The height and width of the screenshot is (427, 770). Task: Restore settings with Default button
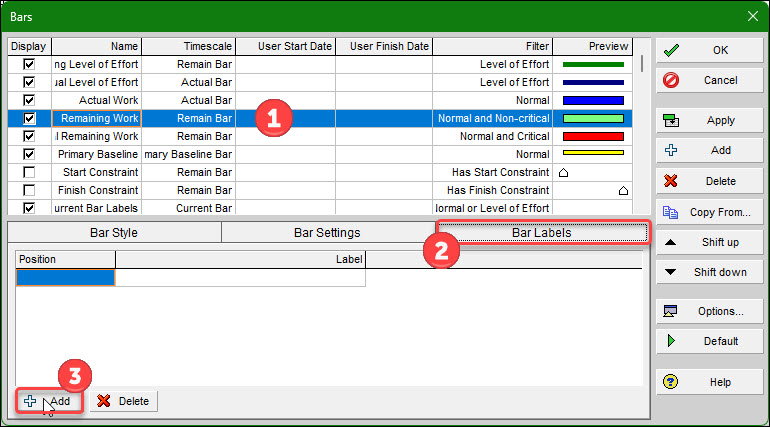709,341
